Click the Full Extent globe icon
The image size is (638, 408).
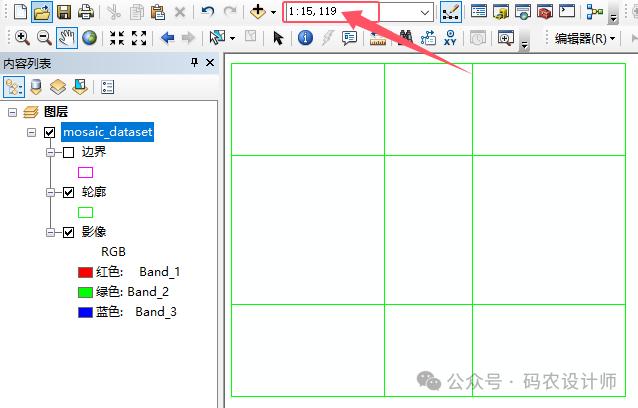point(90,38)
